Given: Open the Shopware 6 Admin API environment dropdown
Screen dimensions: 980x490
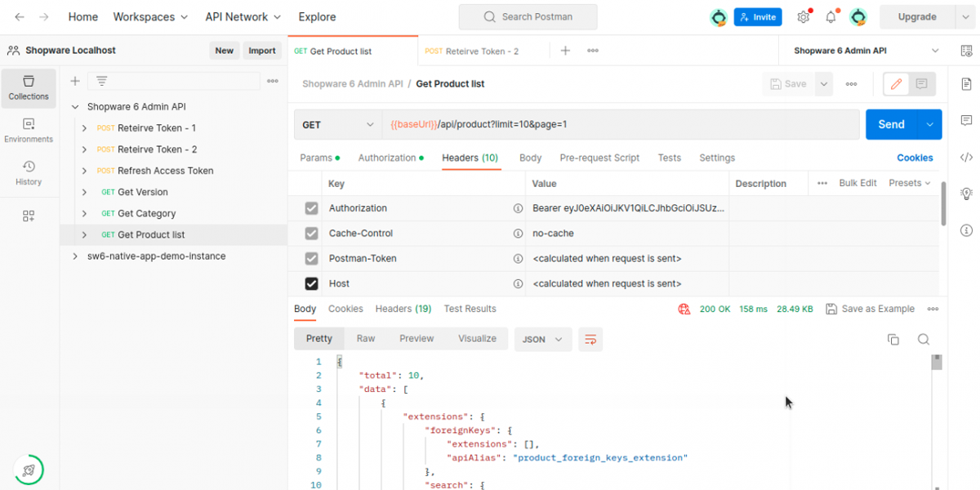Looking at the screenshot, I should point(866,51).
